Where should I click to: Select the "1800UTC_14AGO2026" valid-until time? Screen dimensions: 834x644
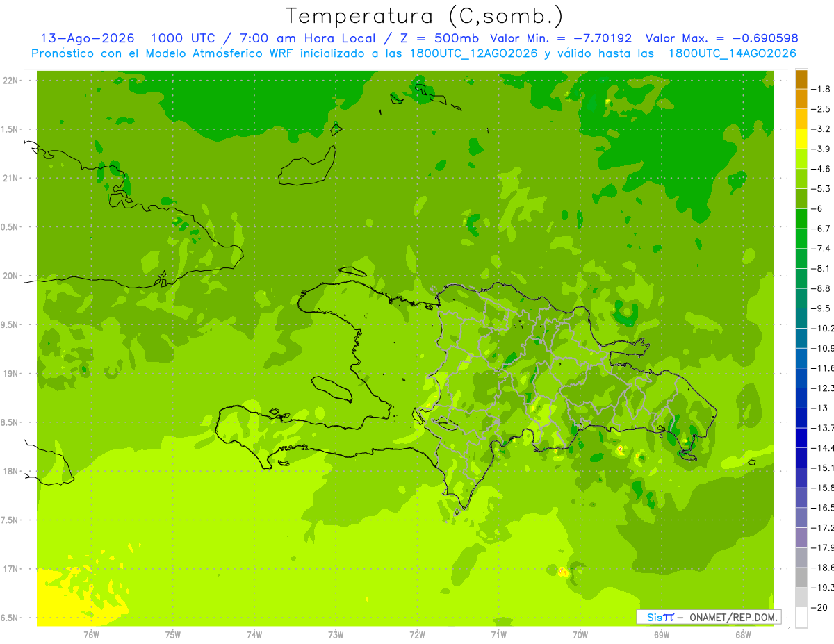point(732,53)
